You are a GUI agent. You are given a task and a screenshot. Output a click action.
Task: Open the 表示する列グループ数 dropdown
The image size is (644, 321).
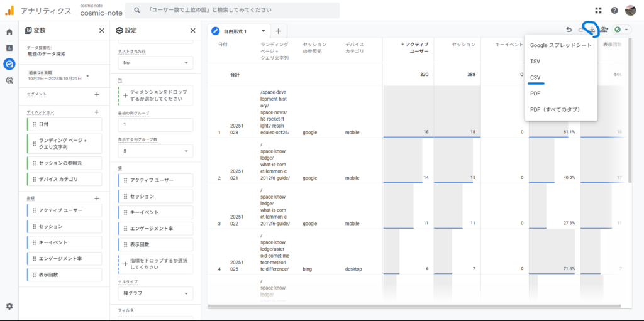click(x=155, y=151)
